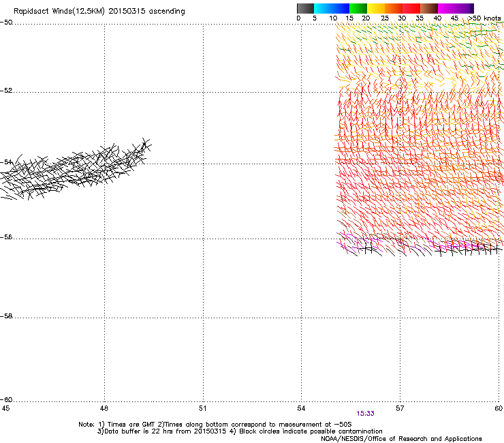Viewport: 504px width, 443px height.
Task: Click the '57' longitude axis label
Action: tap(400, 408)
